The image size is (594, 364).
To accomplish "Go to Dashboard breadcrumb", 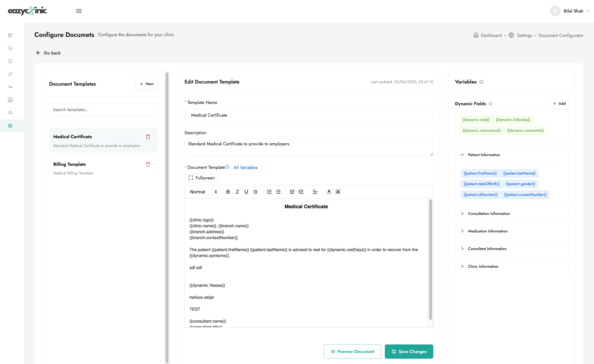I will (487, 35).
